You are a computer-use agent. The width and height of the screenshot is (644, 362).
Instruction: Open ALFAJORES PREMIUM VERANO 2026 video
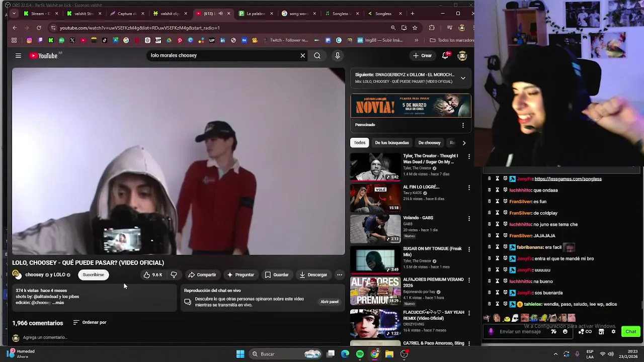pos(375,291)
